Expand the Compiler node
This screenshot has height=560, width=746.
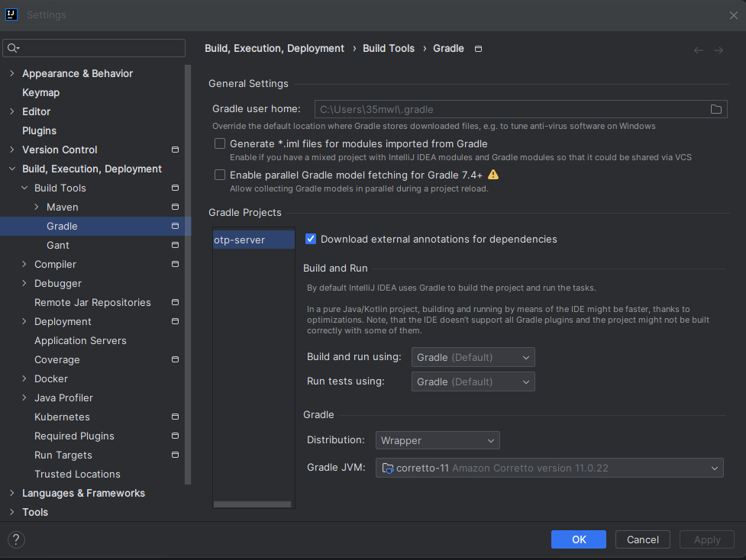click(24, 264)
